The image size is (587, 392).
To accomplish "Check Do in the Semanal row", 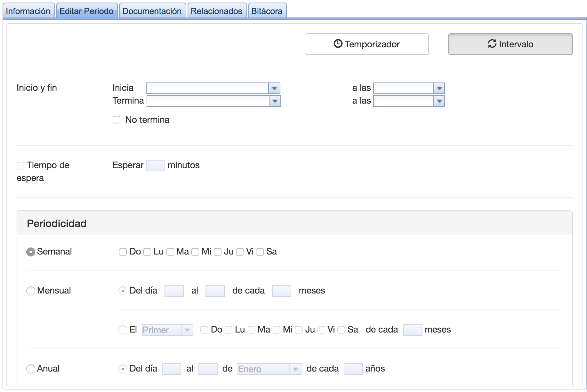I will [123, 252].
